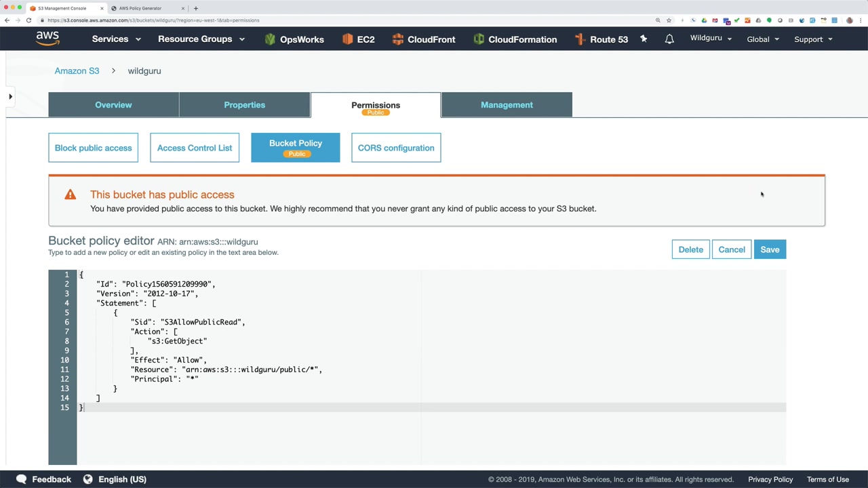Click the "Principal": "*" line

[164, 379]
